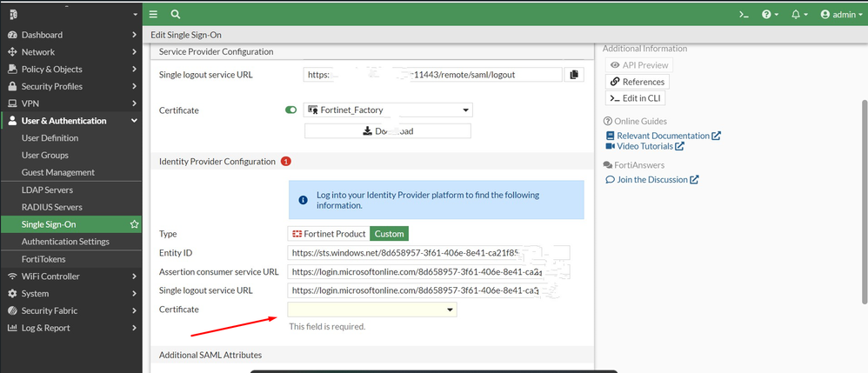Click the Security Profiles lock icon
This screenshot has height=373, width=868.
(12, 86)
